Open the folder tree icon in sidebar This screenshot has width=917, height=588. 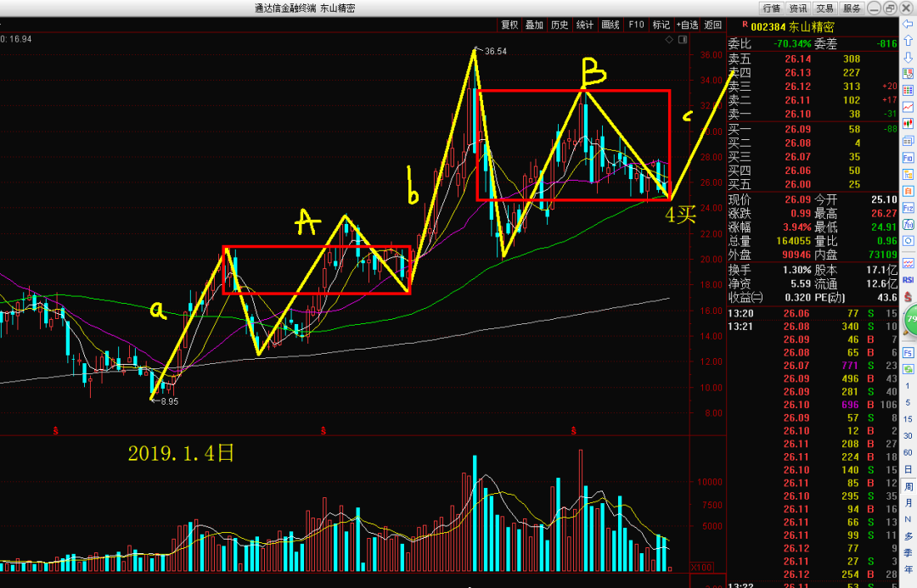coord(909,174)
